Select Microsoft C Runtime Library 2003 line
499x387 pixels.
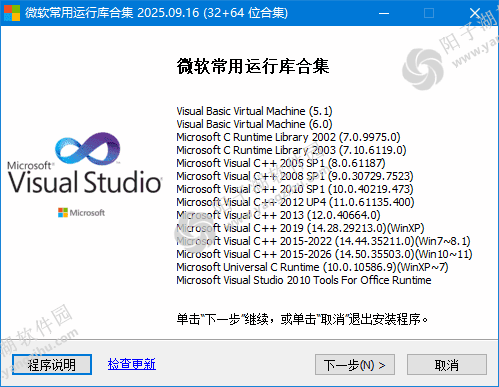pos(291,150)
